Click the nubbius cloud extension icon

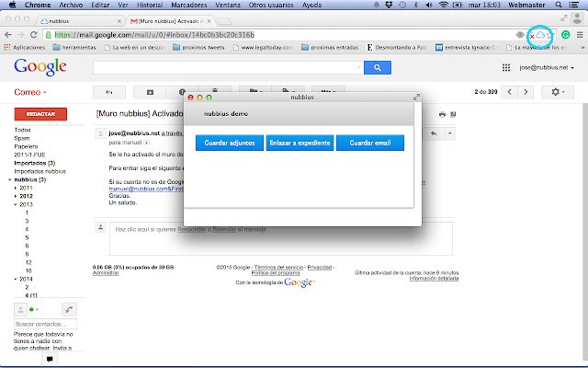coord(540,35)
